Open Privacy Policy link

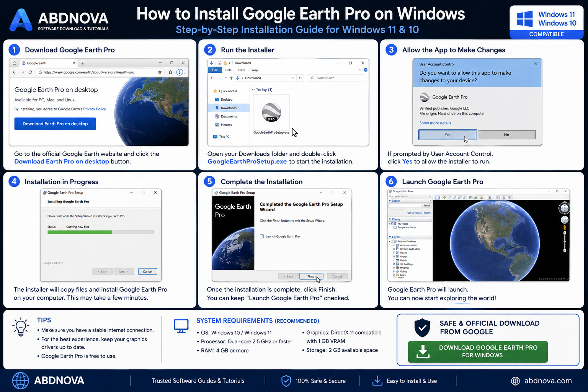tap(95, 109)
